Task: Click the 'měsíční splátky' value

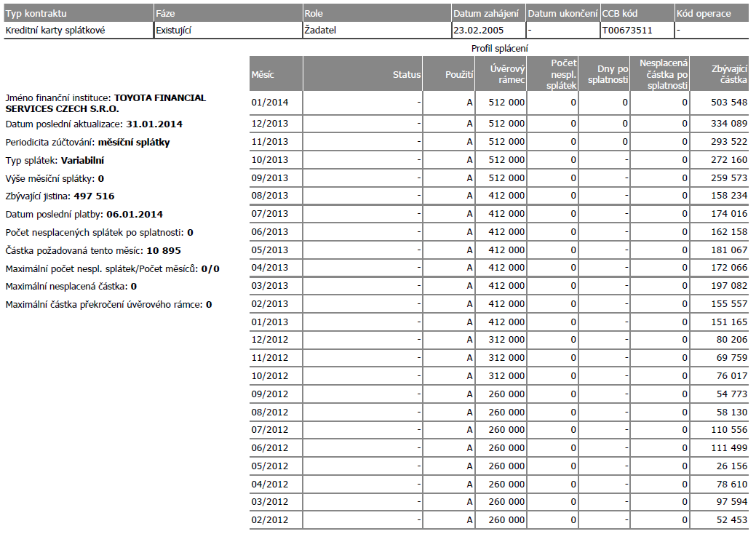Action: pos(134,142)
